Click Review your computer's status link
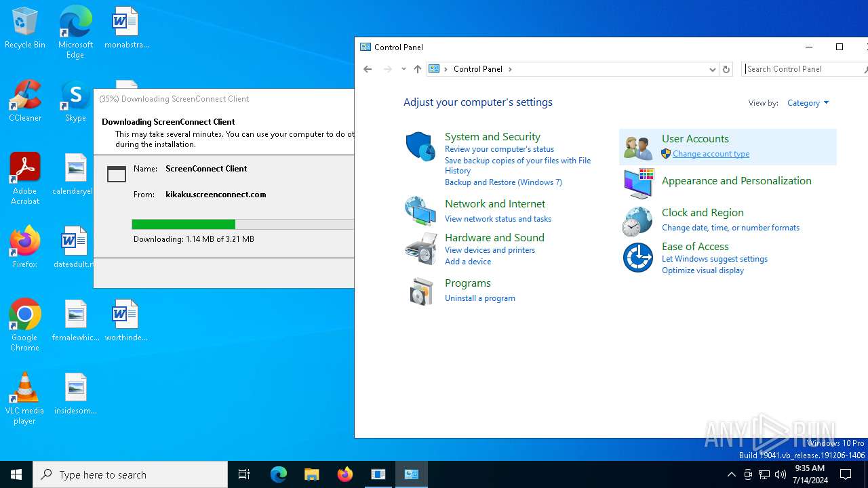Viewport: 868px width, 488px height. click(x=499, y=149)
